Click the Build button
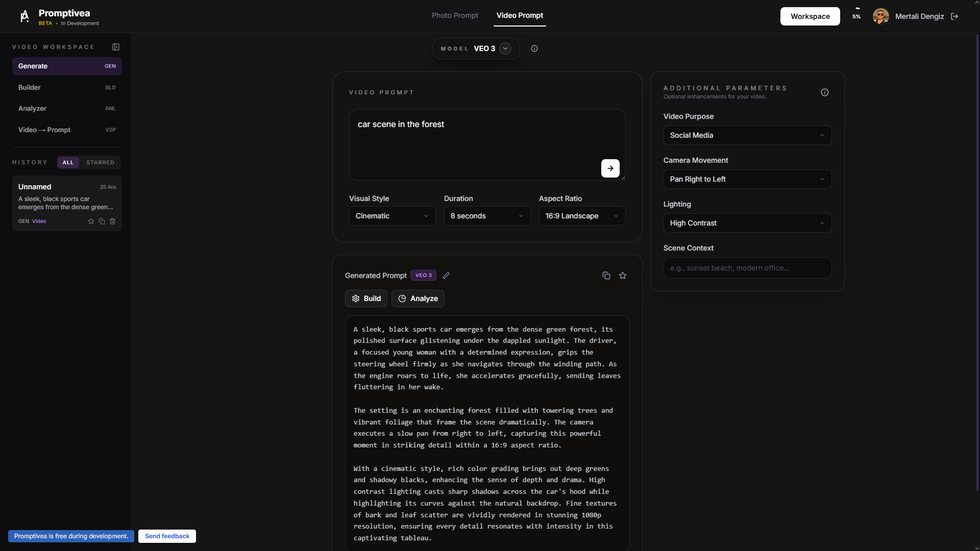 (365, 298)
